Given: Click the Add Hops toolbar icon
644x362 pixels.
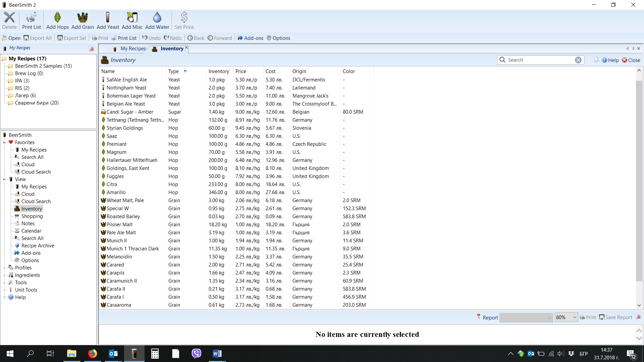Looking at the screenshot, I should pos(57,17).
